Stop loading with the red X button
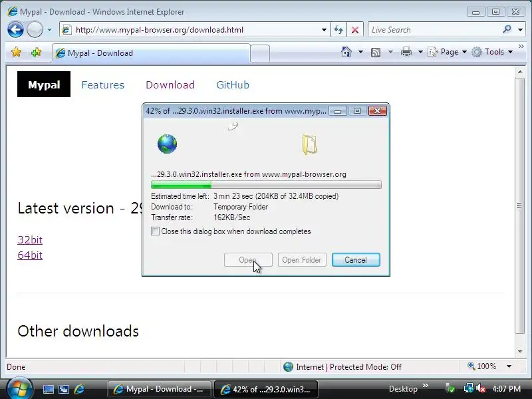The width and height of the screenshot is (532, 399). click(355, 30)
